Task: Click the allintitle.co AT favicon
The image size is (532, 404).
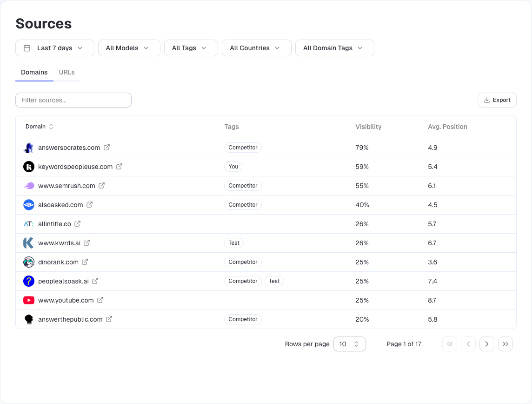Action: click(29, 224)
